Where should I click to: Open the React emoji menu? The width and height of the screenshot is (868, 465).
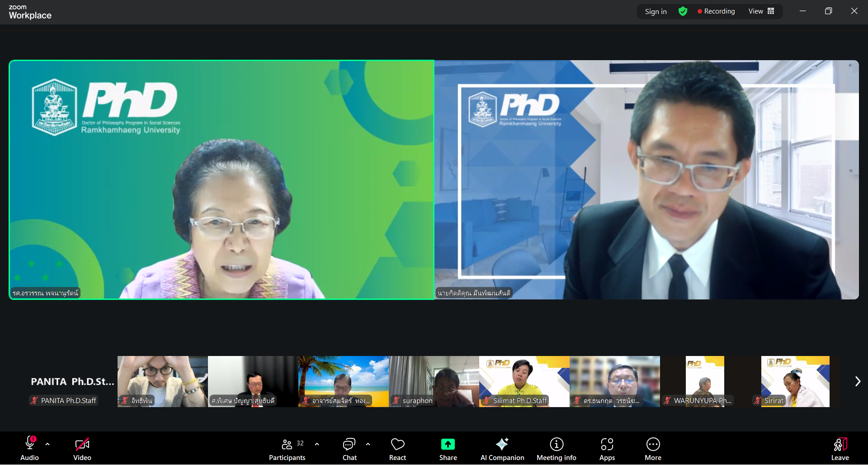tap(397, 449)
